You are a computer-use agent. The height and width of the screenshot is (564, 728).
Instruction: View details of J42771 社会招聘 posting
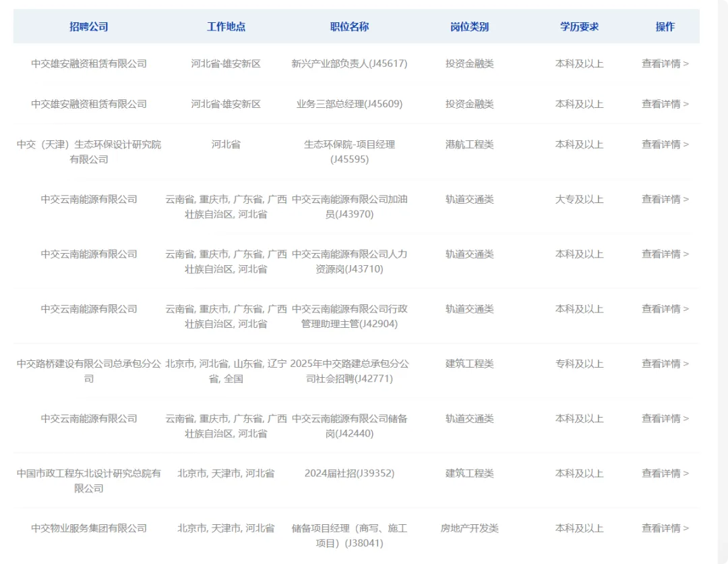tap(665, 364)
